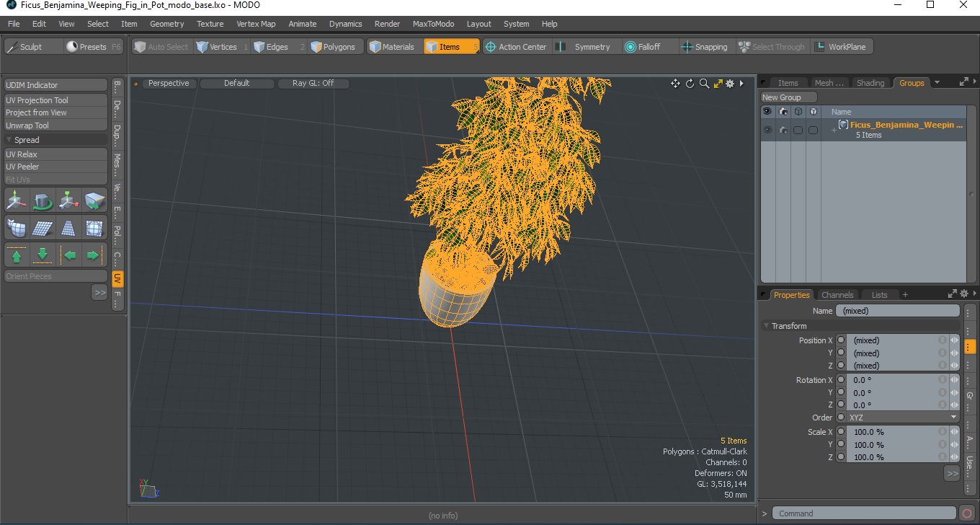Screen dimensions: 980x525
Task: Toggle the Snapping button
Action: point(705,47)
